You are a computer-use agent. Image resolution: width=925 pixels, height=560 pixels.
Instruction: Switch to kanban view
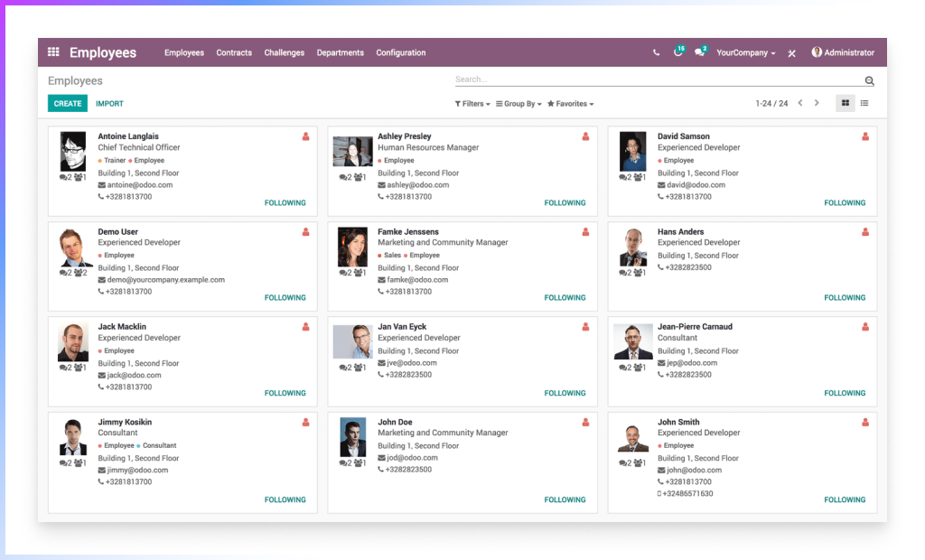tap(846, 103)
